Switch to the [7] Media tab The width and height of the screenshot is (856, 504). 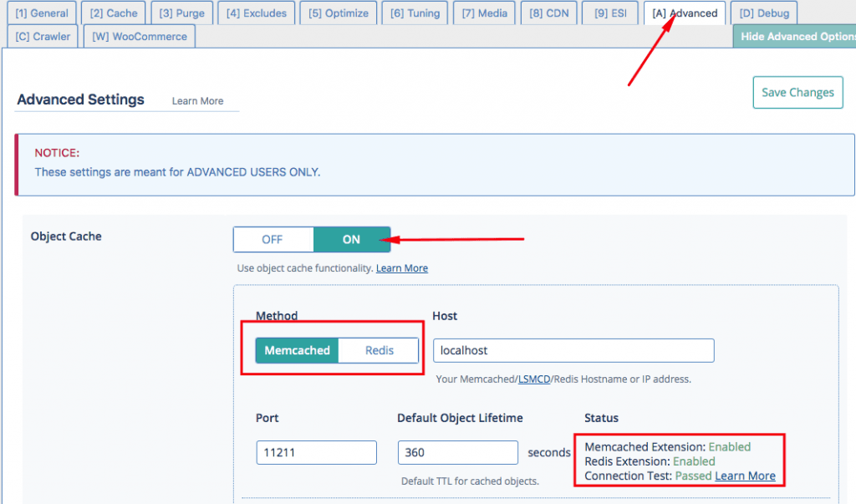pyautogui.click(x=485, y=13)
